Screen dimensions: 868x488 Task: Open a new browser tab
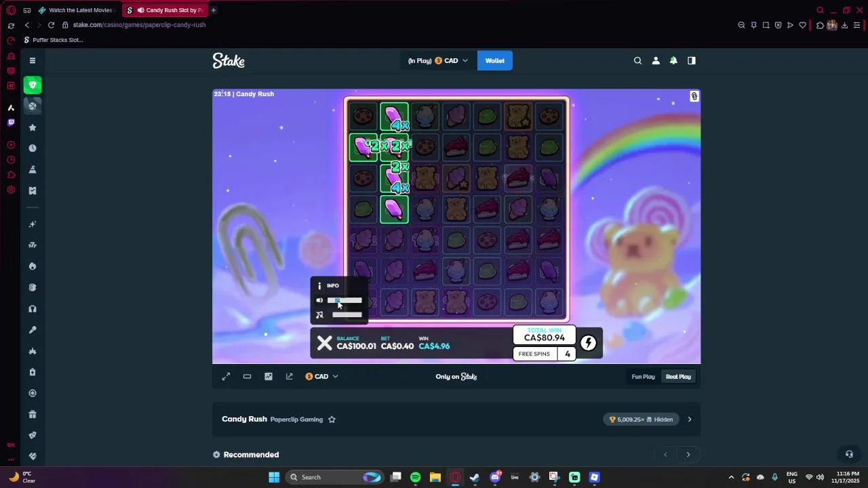213,10
